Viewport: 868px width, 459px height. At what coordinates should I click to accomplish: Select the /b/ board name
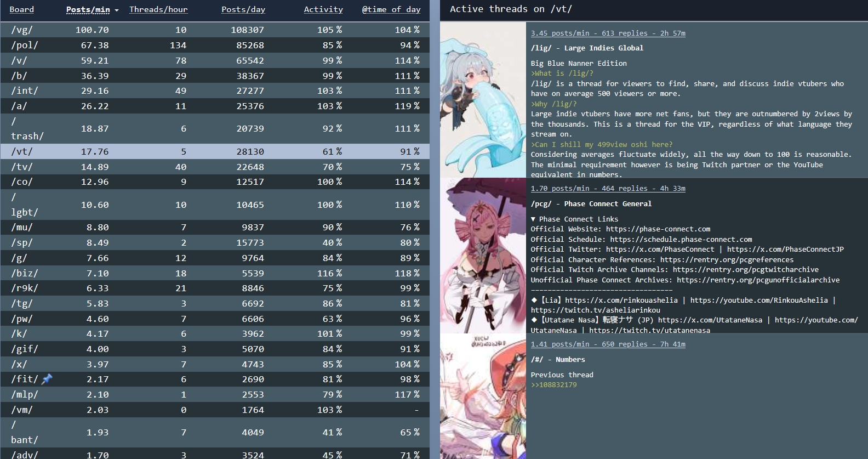(x=19, y=76)
